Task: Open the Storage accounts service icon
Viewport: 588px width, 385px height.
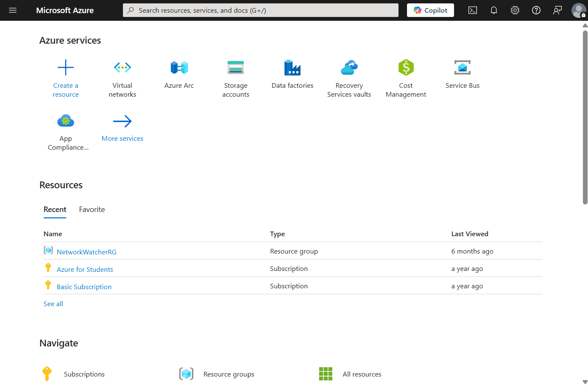Action: tap(236, 67)
